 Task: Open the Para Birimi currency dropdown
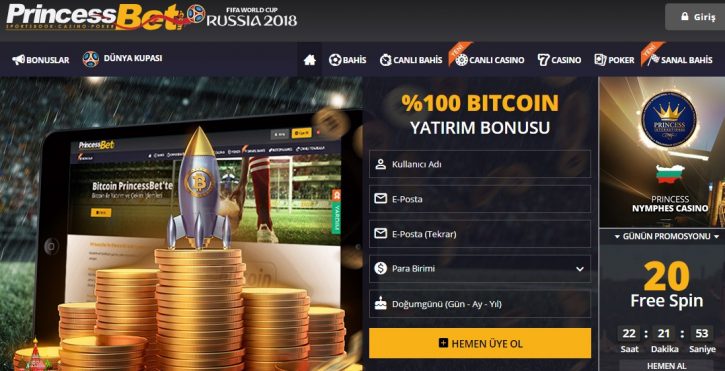[x=480, y=269]
